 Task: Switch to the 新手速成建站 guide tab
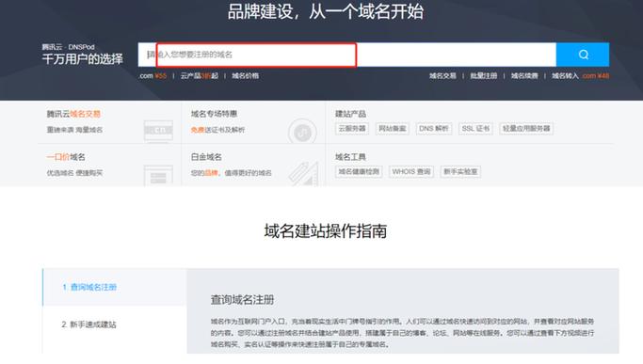point(89,324)
